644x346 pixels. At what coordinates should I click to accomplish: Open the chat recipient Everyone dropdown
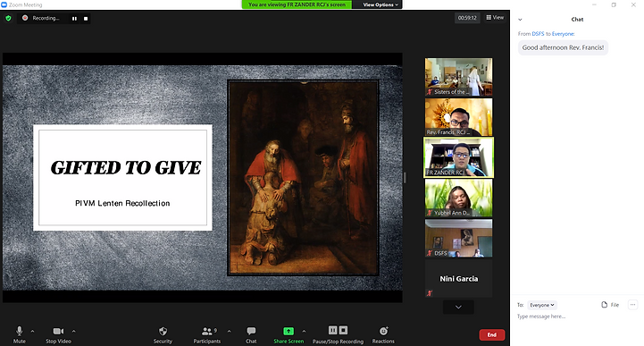point(542,305)
